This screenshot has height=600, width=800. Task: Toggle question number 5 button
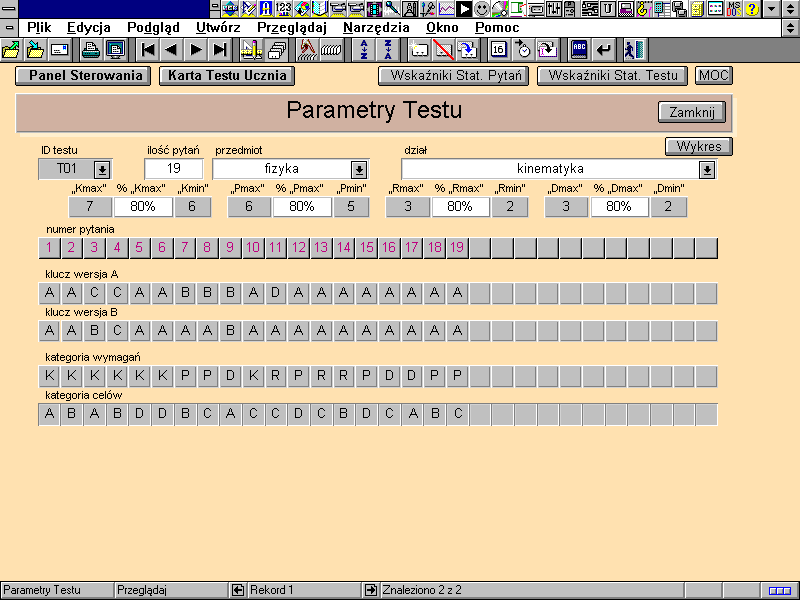pyautogui.click(x=140, y=247)
